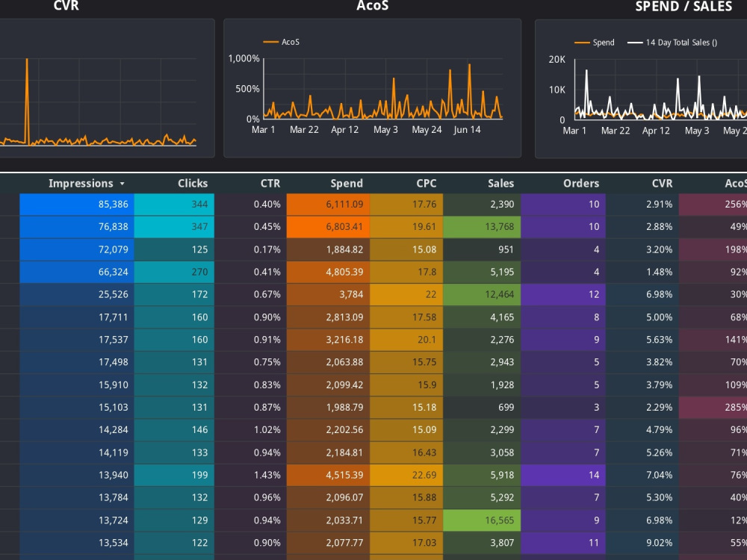747x560 pixels.
Task: Select impressions cell 25,526
Action: [77, 294]
